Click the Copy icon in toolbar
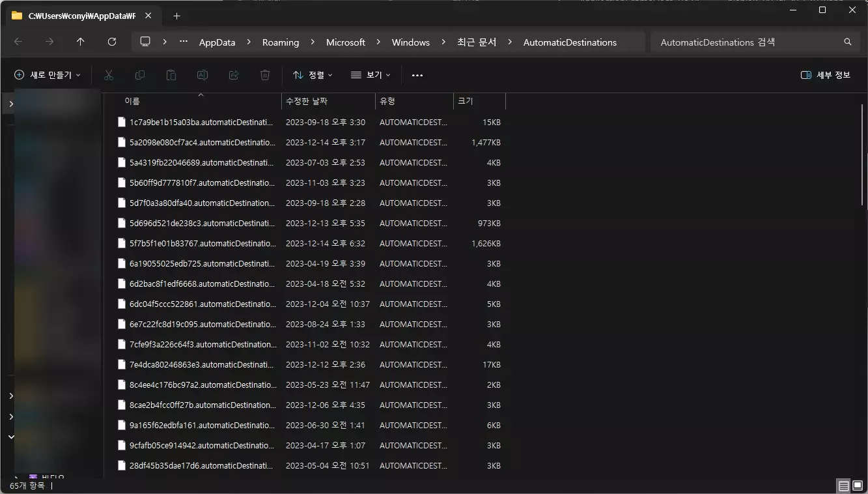This screenshot has height=494, width=868. point(140,75)
